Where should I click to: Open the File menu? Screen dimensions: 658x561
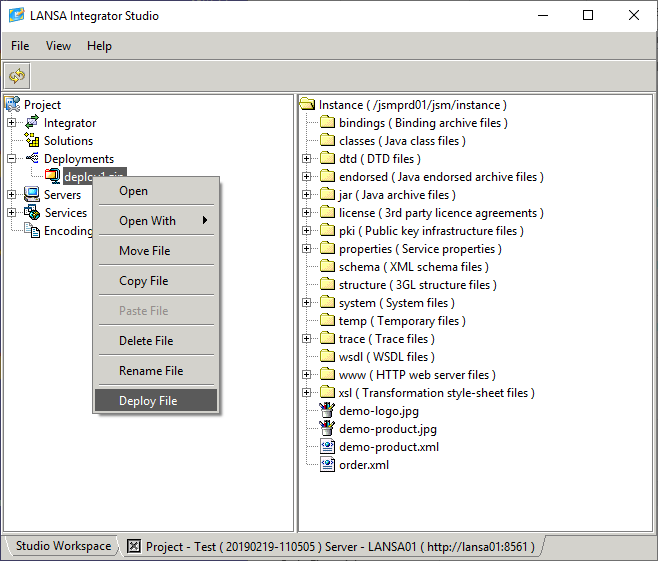click(20, 45)
